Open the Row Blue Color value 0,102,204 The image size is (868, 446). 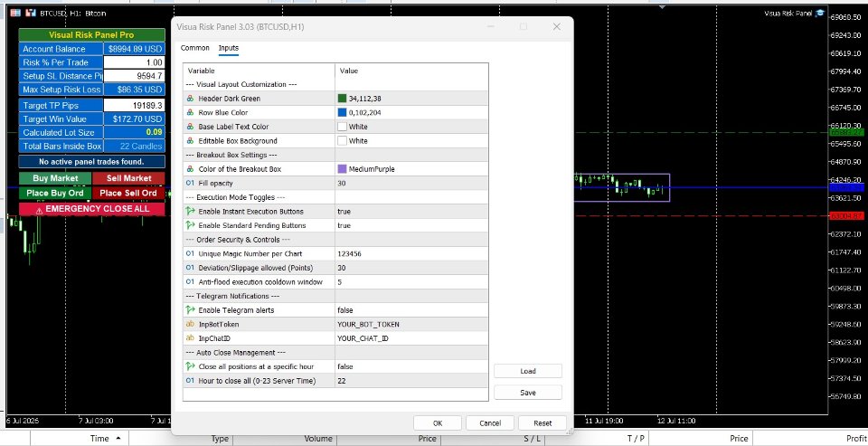click(364, 112)
